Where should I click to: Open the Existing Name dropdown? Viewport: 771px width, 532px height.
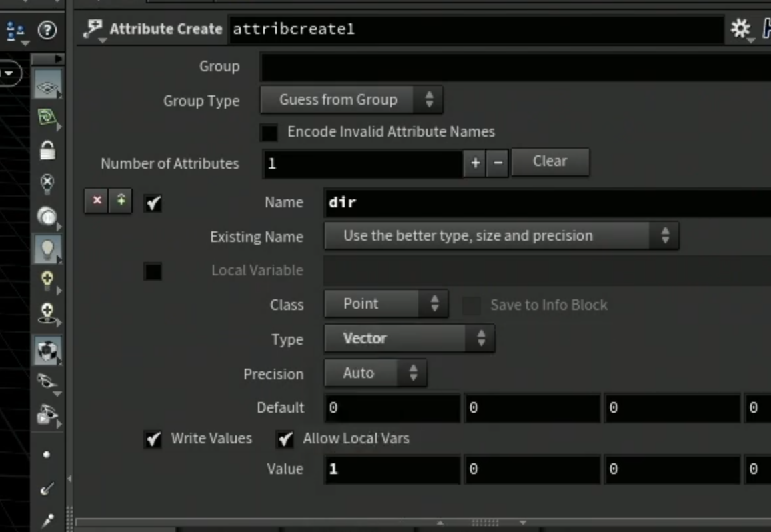pyautogui.click(x=502, y=236)
